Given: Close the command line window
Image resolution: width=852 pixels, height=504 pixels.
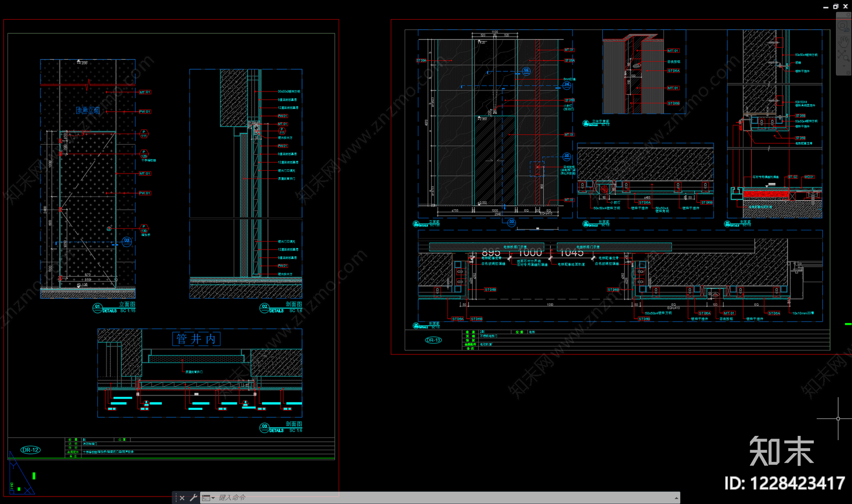Looking at the screenshot, I should pyautogui.click(x=182, y=498).
